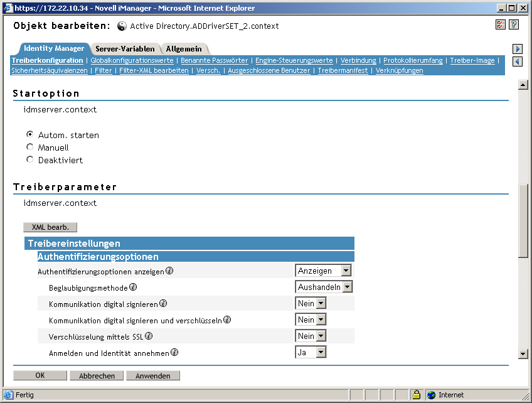The image size is (532, 403).
Task: Click the padlock icon in the status bar
Action: 417,395
